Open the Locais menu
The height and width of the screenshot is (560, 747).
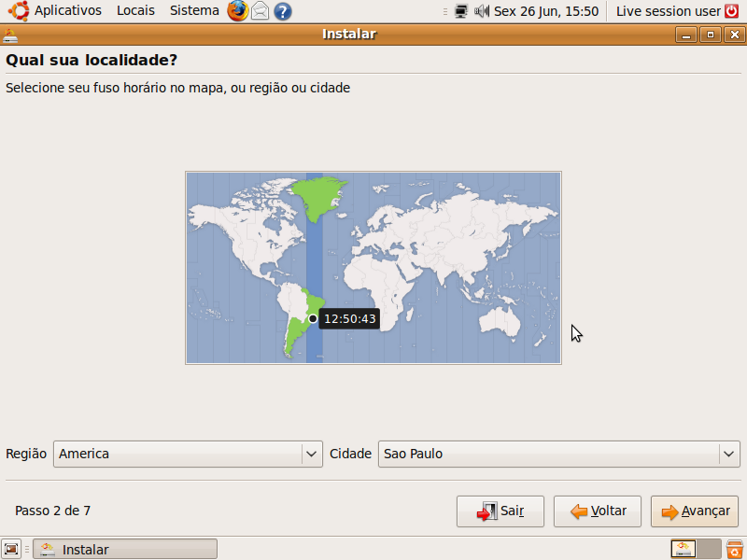(135, 11)
